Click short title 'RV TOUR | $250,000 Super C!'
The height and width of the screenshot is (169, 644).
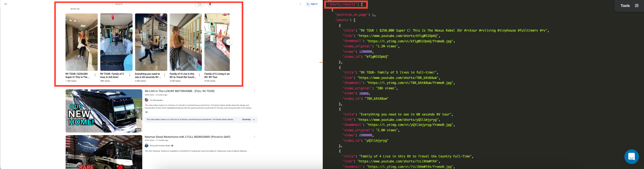coord(77,75)
